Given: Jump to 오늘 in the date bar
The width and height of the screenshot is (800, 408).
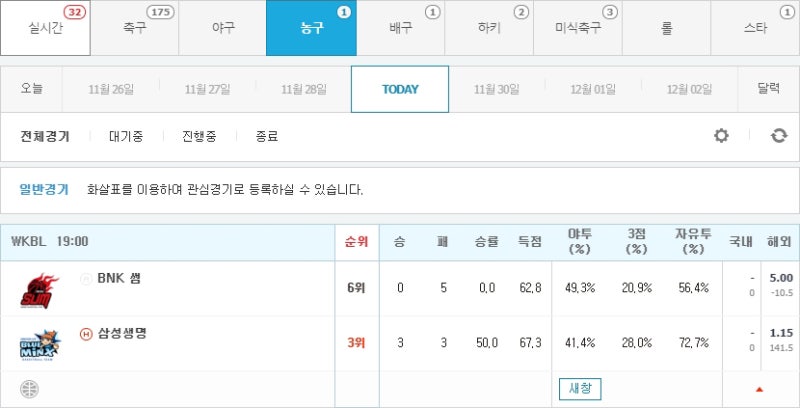Looking at the screenshot, I should [x=32, y=89].
